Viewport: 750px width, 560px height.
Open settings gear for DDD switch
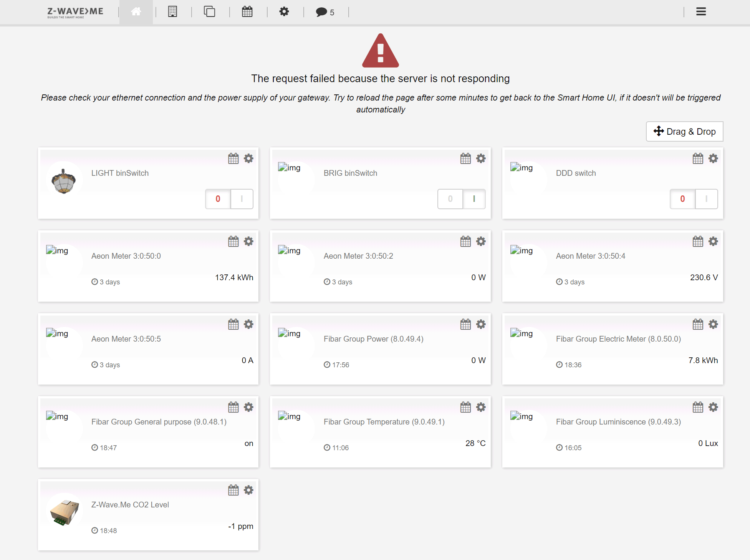(713, 159)
